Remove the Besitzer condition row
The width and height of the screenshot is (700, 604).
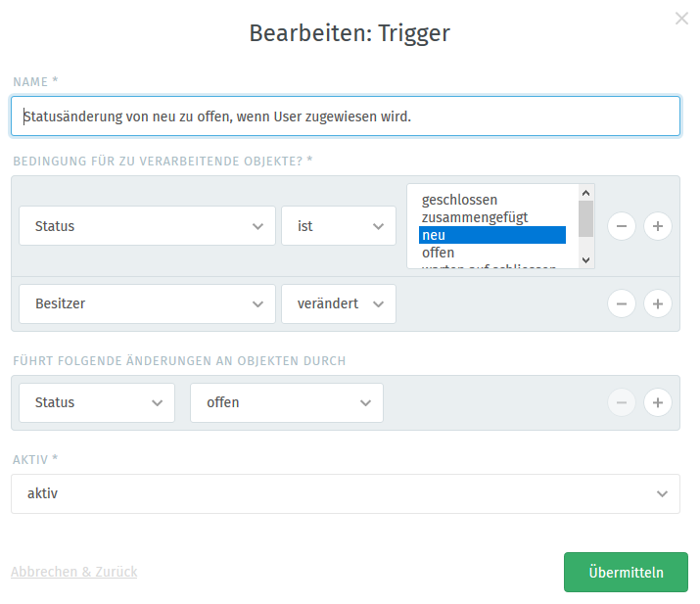click(x=622, y=304)
